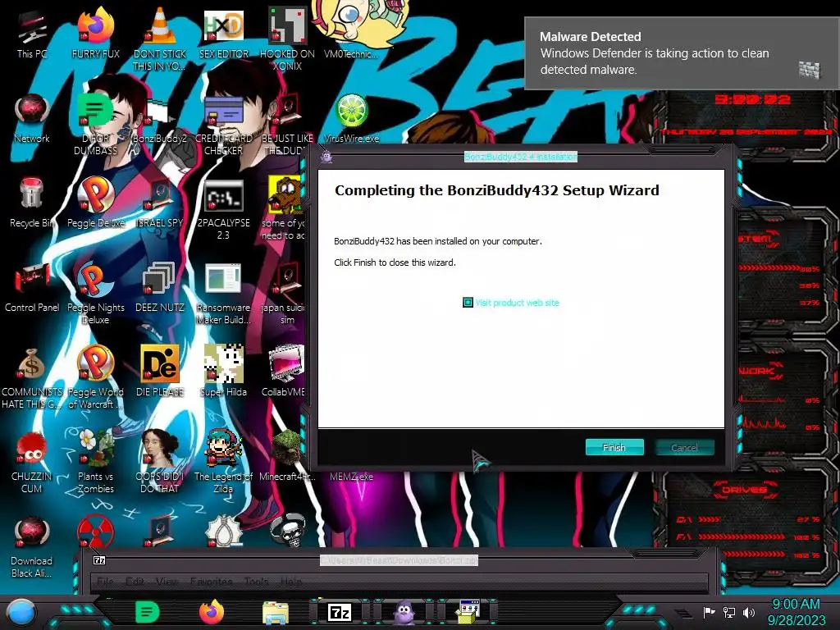Select the Ransomware Maker Build shortcut
Viewport: 840px width, 630px height.
[x=224, y=294]
